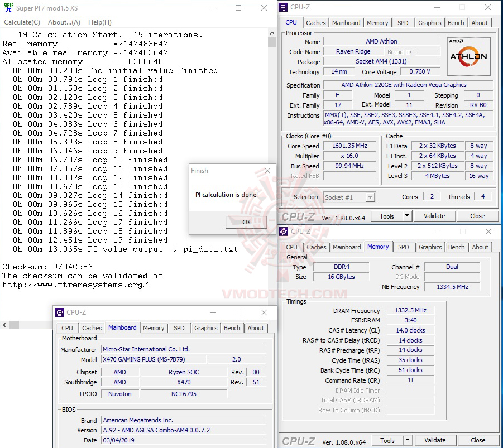This screenshot has height=448, width=503.
Task: Click Validate in Memory CPU-Z window
Action: [x=435, y=441]
